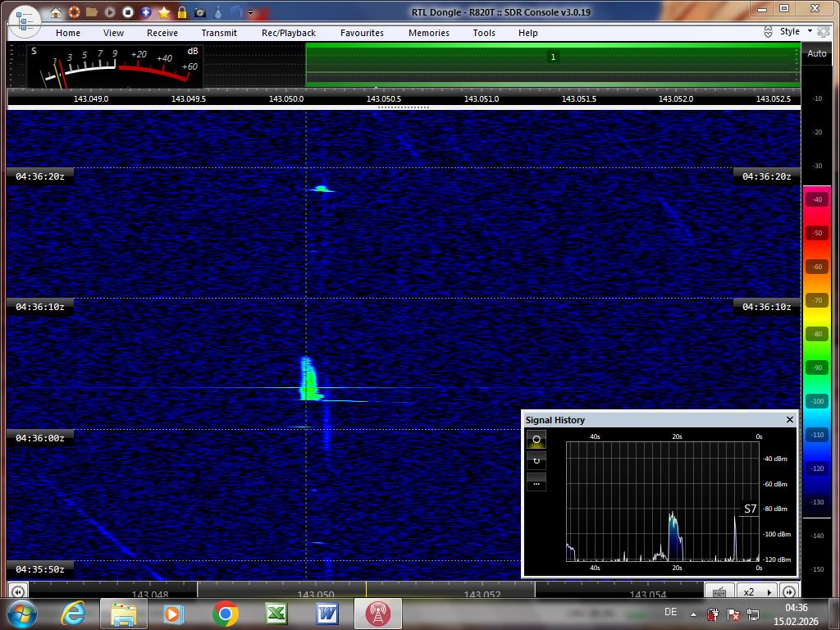Viewport: 840px width, 630px height.
Task: Open Google Chrome from taskbar
Action: pos(225,614)
